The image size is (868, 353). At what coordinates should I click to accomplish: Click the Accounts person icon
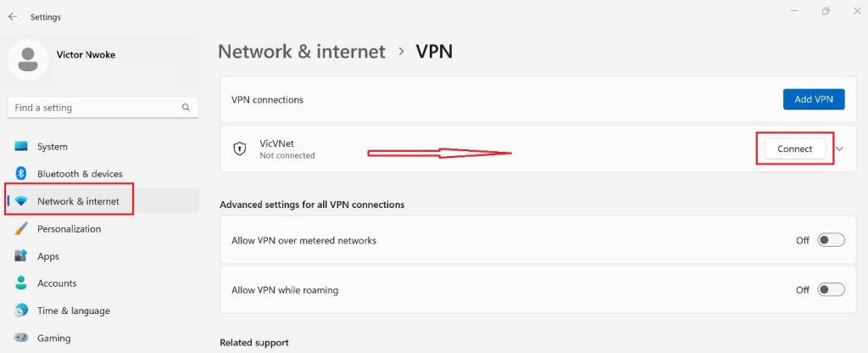[21, 283]
